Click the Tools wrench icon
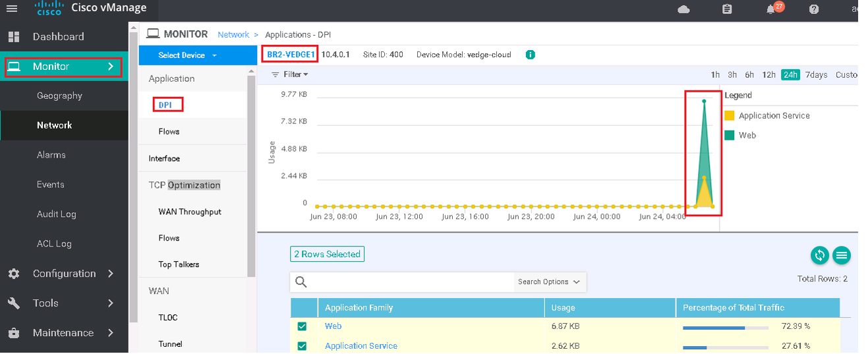The width and height of the screenshot is (868, 354). pyautogui.click(x=14, y=303)
